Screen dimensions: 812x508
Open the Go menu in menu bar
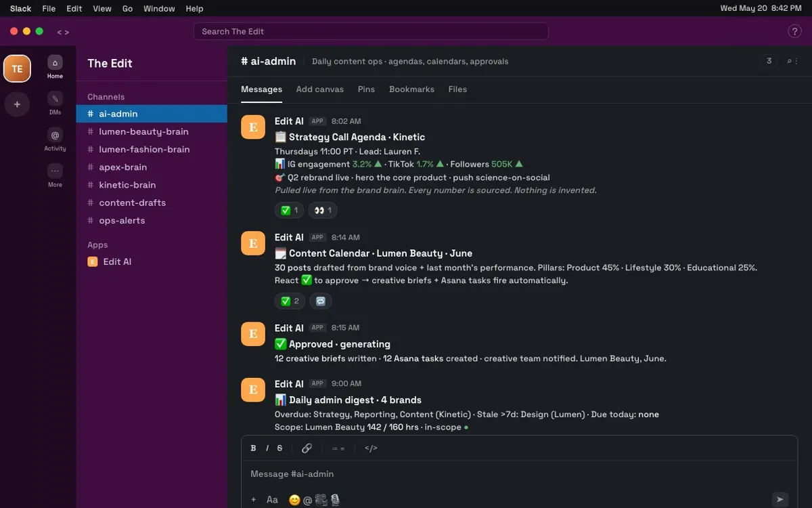pyautogui.click(x=127, y=9)
